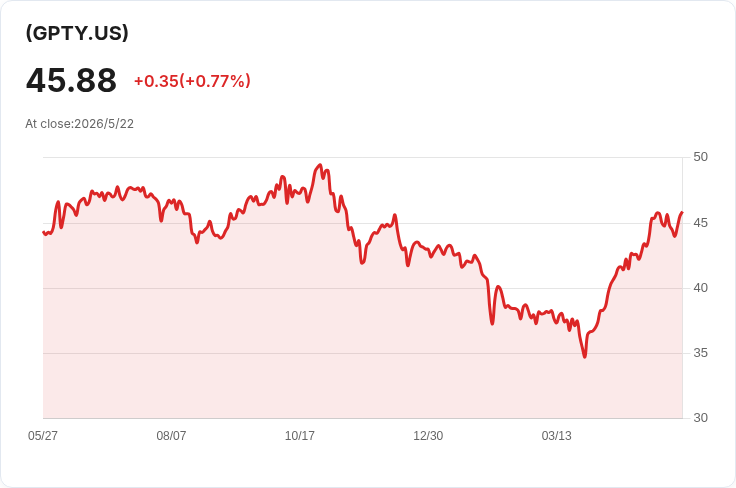Select the final end point of the price line
736x488 pixels.
coord(682,213)
